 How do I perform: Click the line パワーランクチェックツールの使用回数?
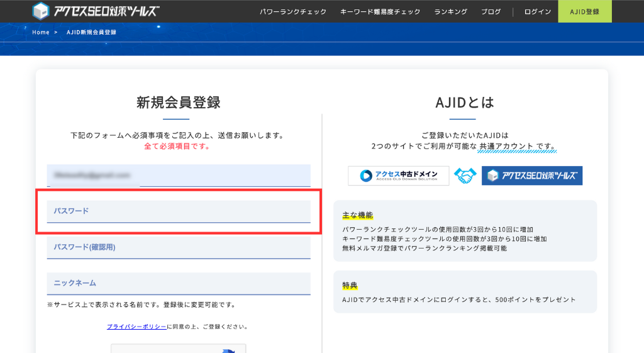(438, 229)
